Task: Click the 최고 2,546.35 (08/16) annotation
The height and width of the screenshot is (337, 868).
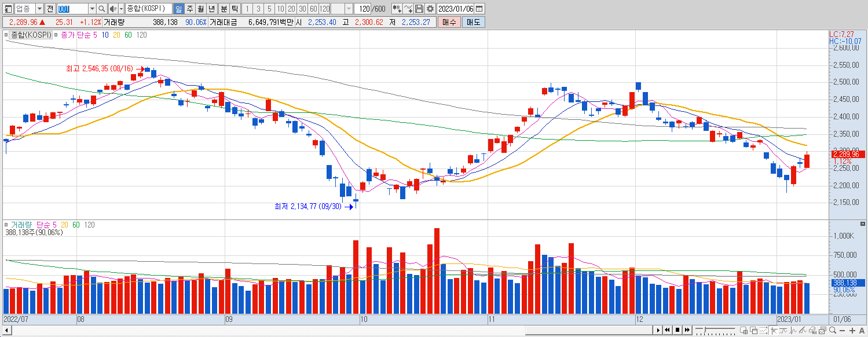Action: 100,69
